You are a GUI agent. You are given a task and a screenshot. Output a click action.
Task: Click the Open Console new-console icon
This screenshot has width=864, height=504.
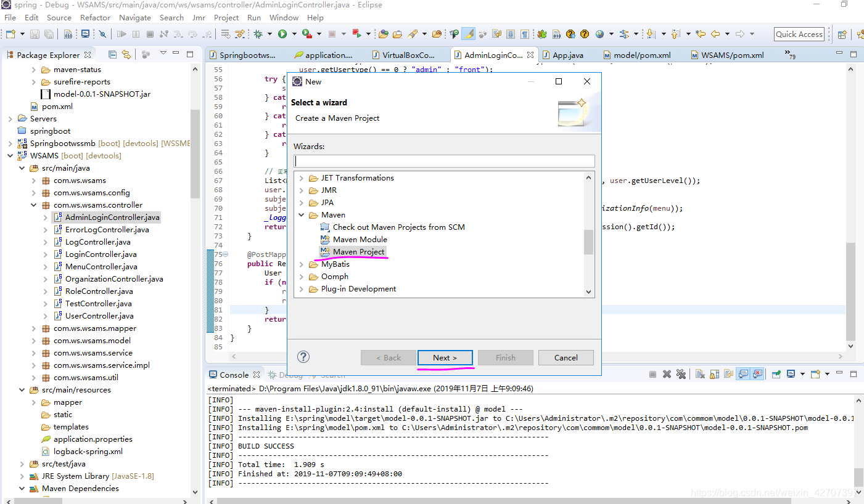click(x=815, y=374)
